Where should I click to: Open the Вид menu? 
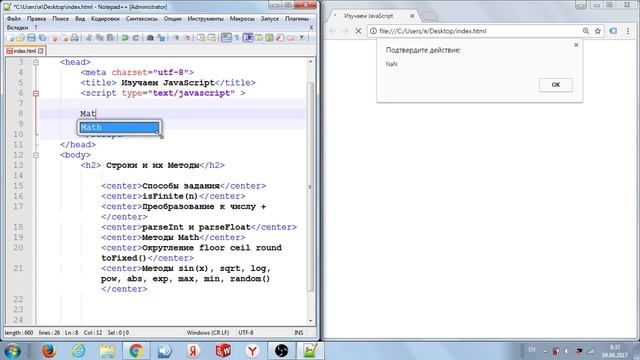click(x=80, y=19)
